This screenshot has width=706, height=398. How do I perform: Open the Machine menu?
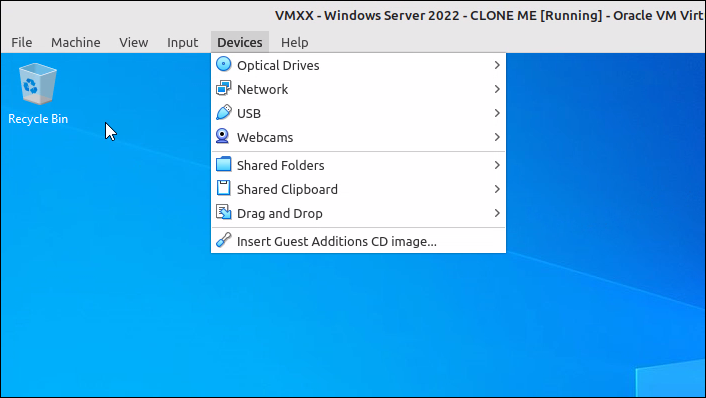[x=76, y=42]
